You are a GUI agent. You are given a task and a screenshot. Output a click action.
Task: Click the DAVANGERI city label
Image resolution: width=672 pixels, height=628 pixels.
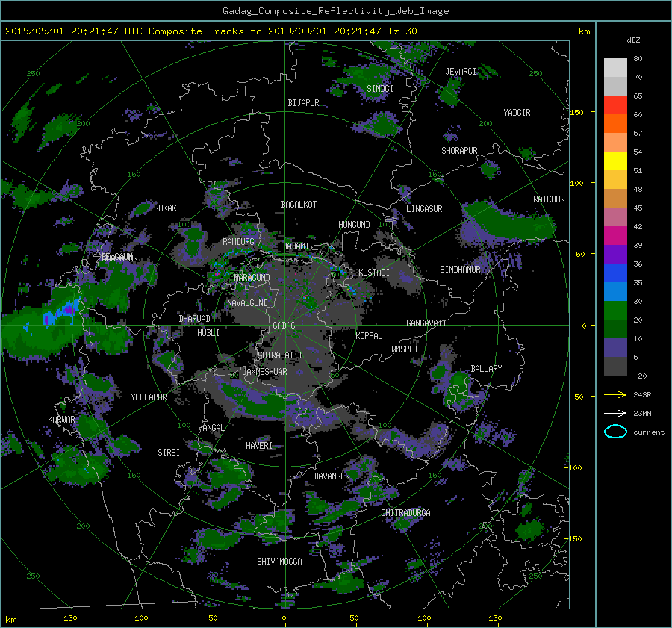tap(334, 476)
